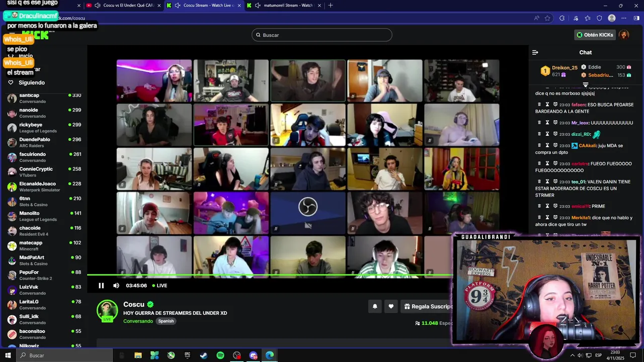This screenshot has width=644, height=362.
Task: Open ElcanaldeJoaco Waterpark Simulator channel
Action: point(44,187)
